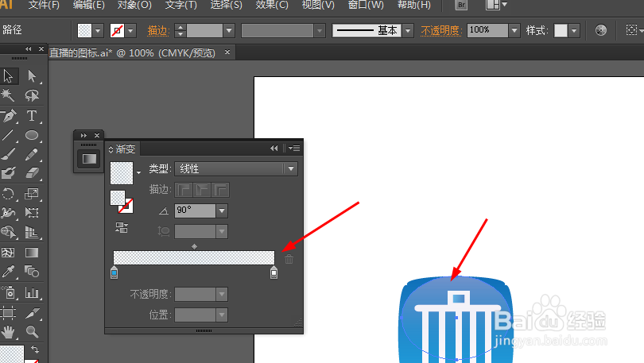Select the Gradient tool in toolbox

[32, 253]
